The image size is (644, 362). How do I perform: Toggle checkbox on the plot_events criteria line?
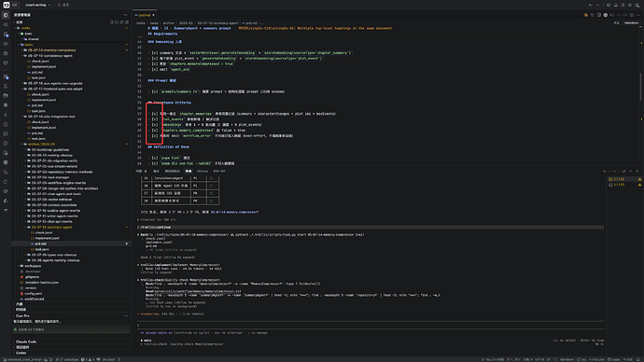[x=154, y=119]
